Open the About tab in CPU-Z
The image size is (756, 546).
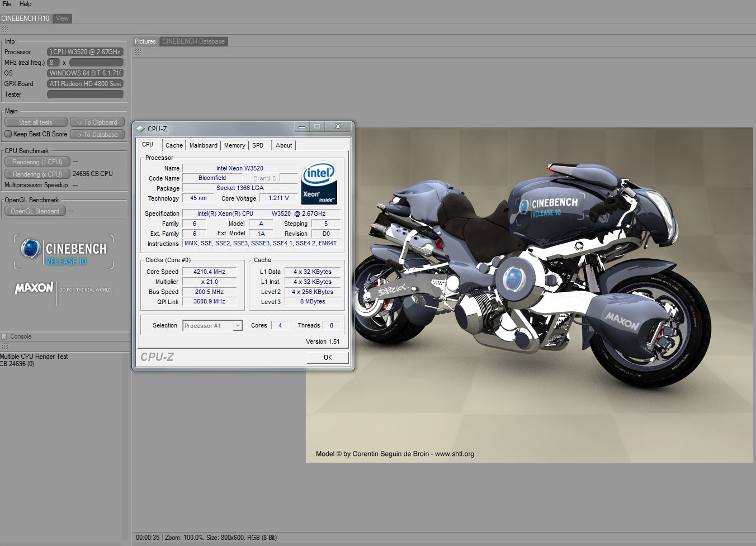point(284,145)
